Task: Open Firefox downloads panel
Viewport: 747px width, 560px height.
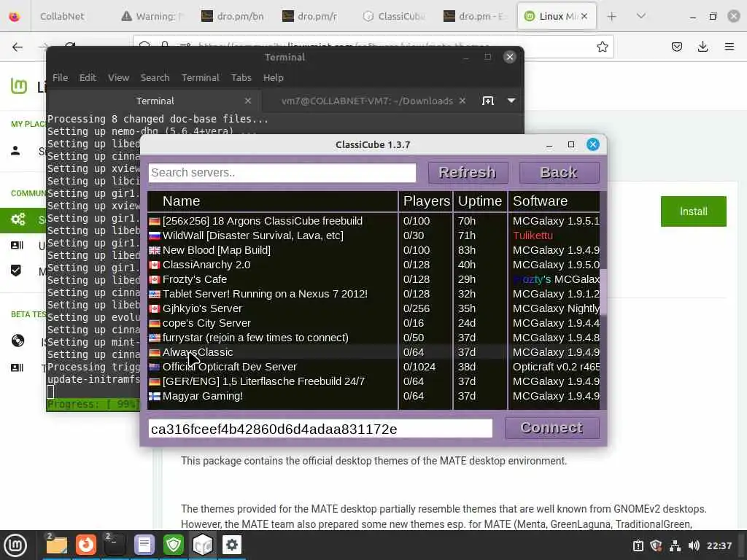Action: tap(703, 47)
